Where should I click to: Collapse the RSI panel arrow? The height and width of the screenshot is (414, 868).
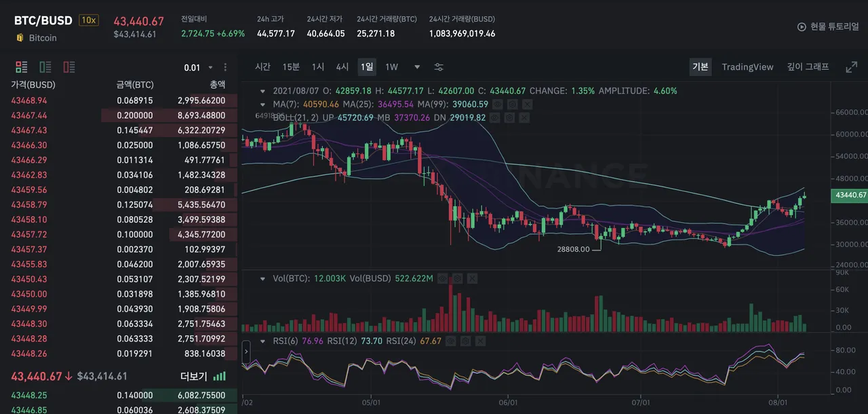264,341
